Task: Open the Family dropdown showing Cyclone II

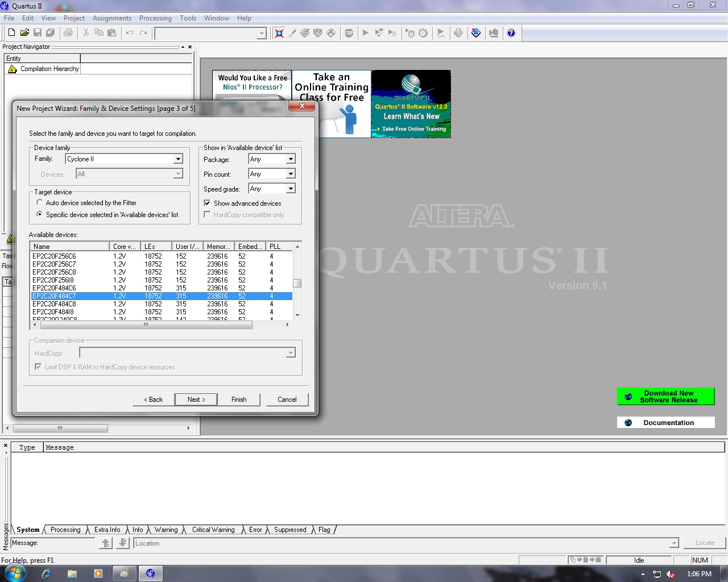Action: coord(177,159)
